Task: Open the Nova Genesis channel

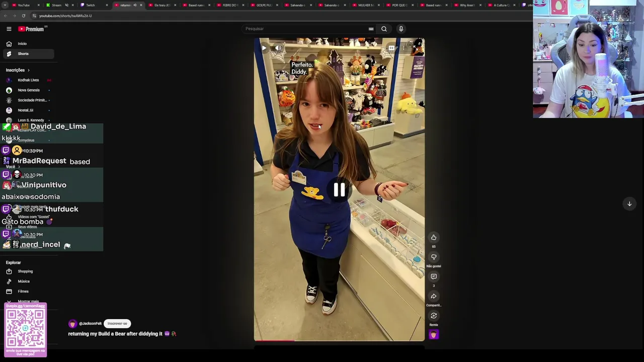Action: coord(28,90)
